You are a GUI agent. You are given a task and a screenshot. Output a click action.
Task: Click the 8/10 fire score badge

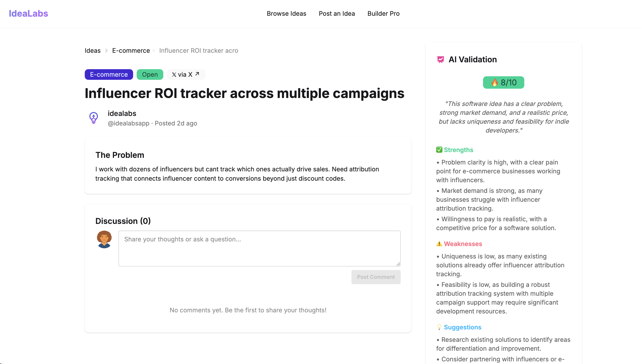[x=503, y=82]
